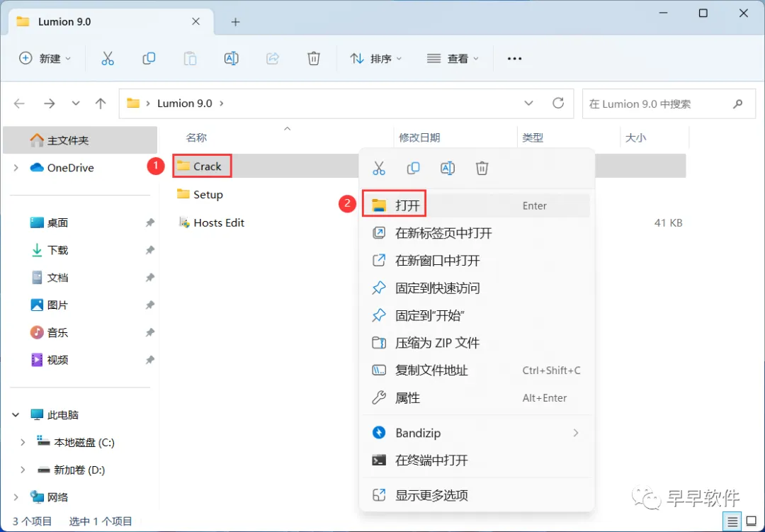The width and height of the screenshot is (765, 532).
Task: Select the Crack folder row
Action: tap(429, 166)
